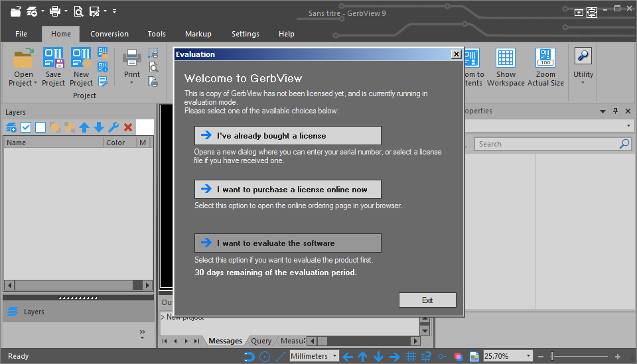Click status bar right pan arrow
637x364 pixels.
394,356
